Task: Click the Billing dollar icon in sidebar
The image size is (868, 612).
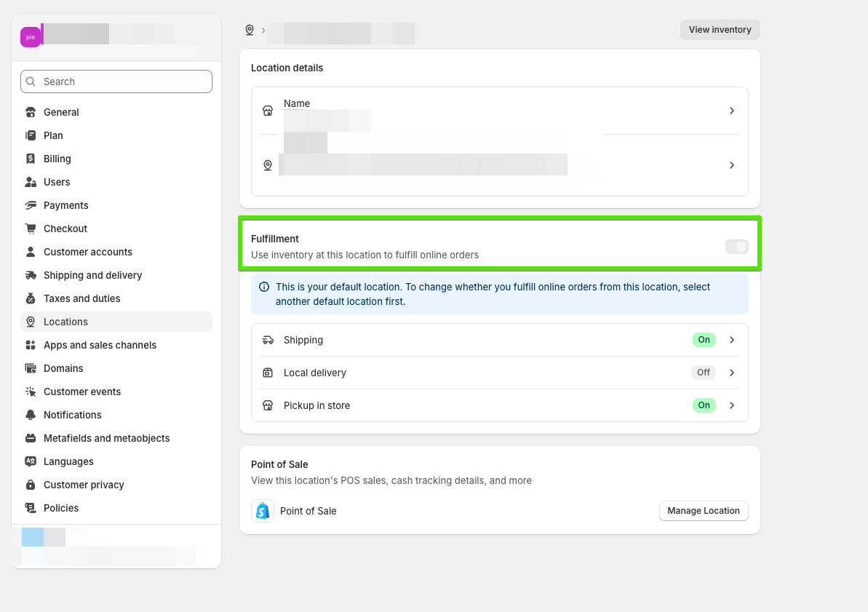Action: coord(31,159)
